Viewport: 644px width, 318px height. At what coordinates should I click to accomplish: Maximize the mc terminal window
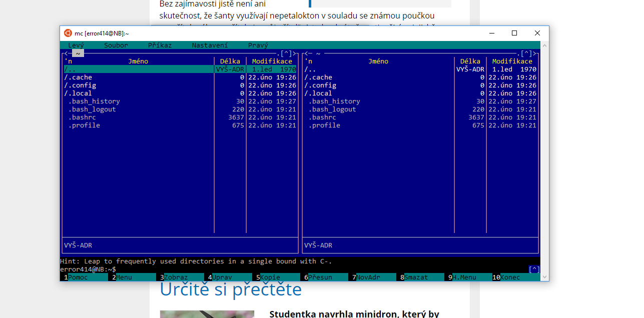(x=514, y=33)
